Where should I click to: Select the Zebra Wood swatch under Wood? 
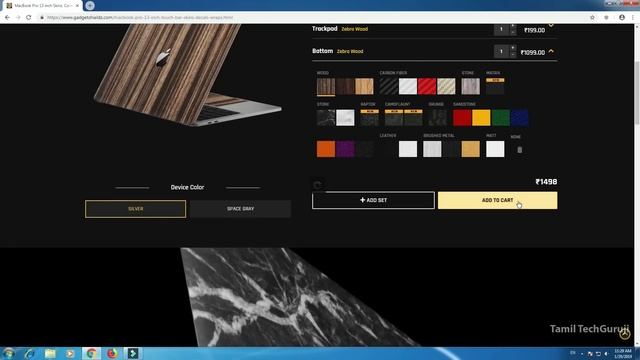[x=326, y=87]
